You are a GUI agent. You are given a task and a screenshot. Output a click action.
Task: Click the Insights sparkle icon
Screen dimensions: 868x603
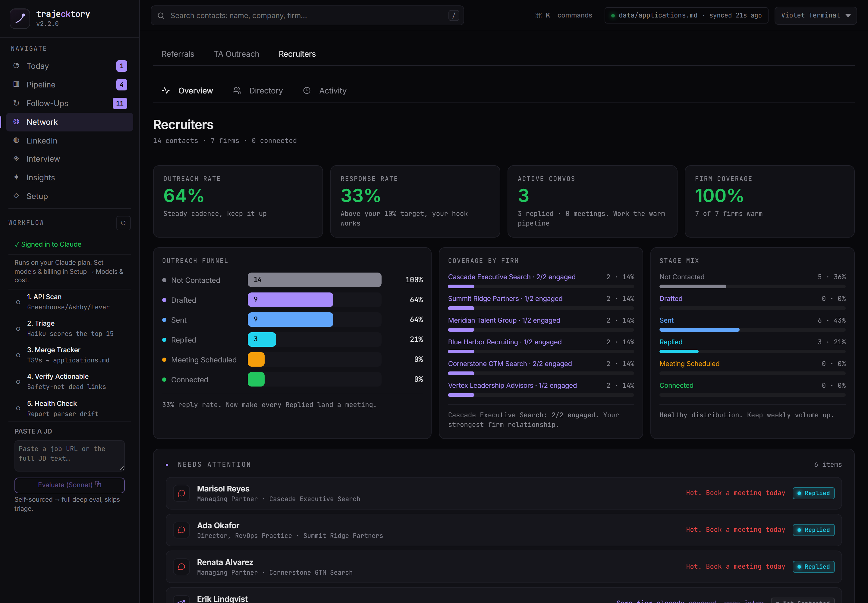[16, 177]
